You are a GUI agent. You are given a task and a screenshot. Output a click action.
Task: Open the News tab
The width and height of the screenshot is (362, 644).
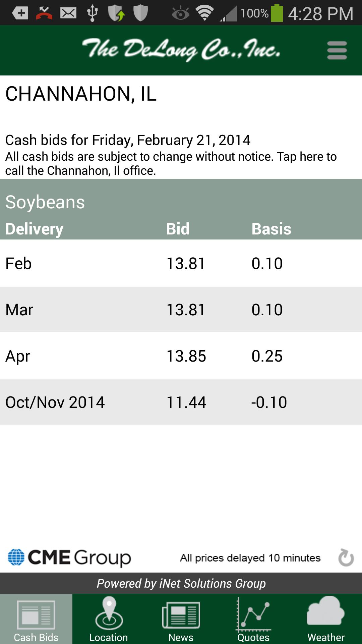(181, 619)
